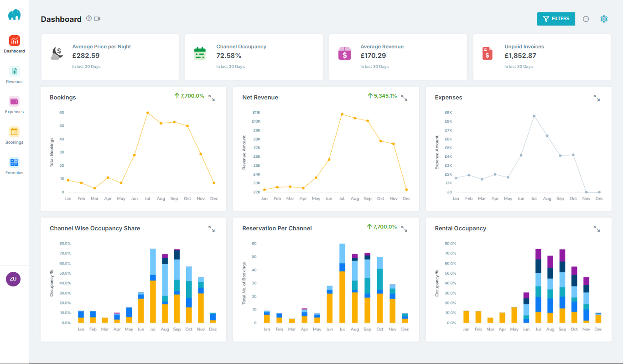Click the help question mark beside Dashboard

coord(89,19)
